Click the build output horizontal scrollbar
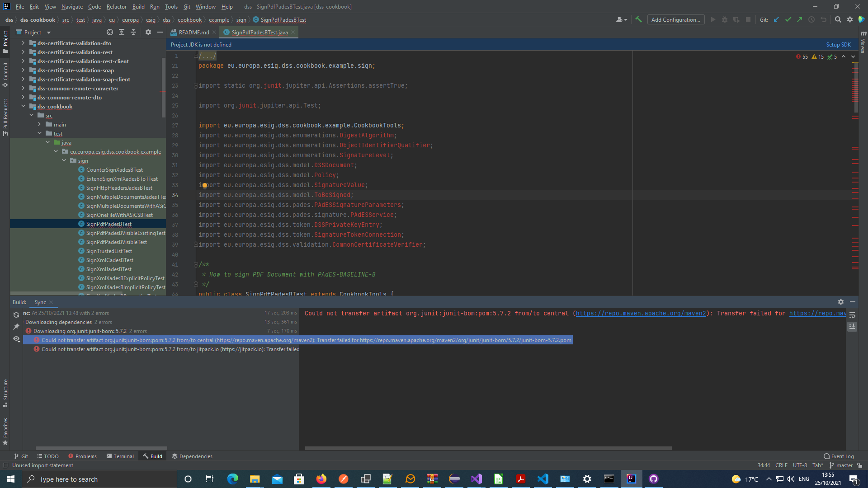The height and width of the screenshot is (488, 868). tap(488, 448)
